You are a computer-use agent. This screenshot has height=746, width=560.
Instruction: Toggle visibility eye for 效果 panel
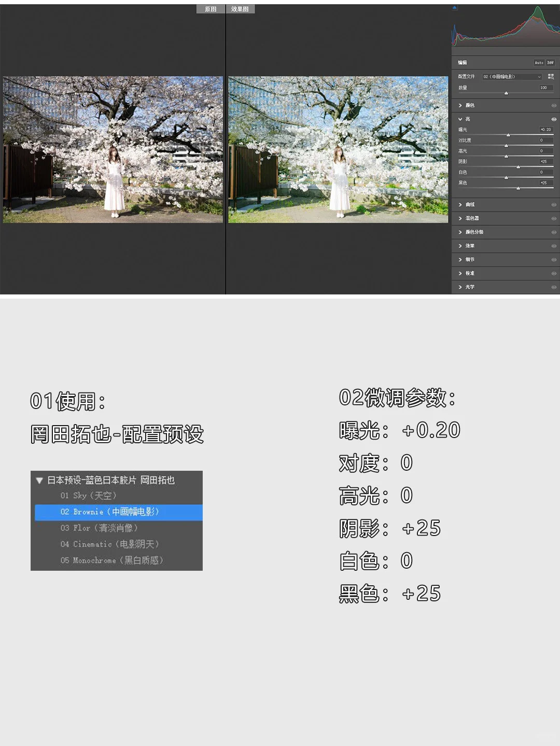pos(553,246)
